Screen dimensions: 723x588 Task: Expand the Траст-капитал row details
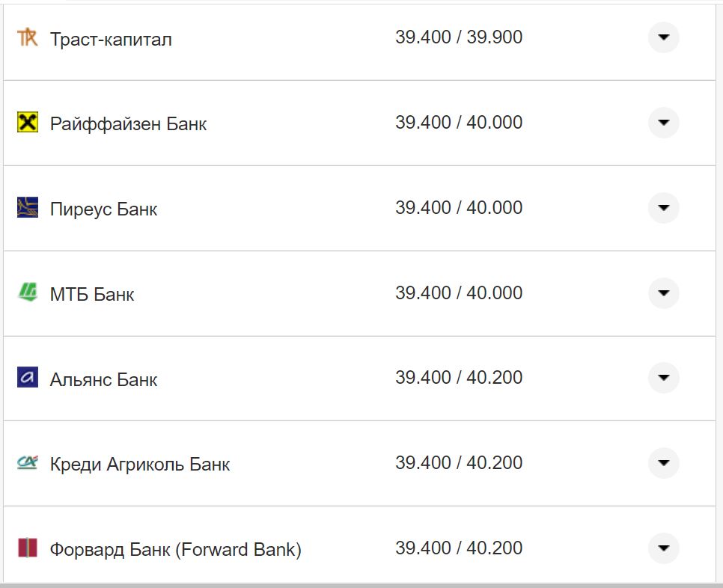tap(663, 37)
